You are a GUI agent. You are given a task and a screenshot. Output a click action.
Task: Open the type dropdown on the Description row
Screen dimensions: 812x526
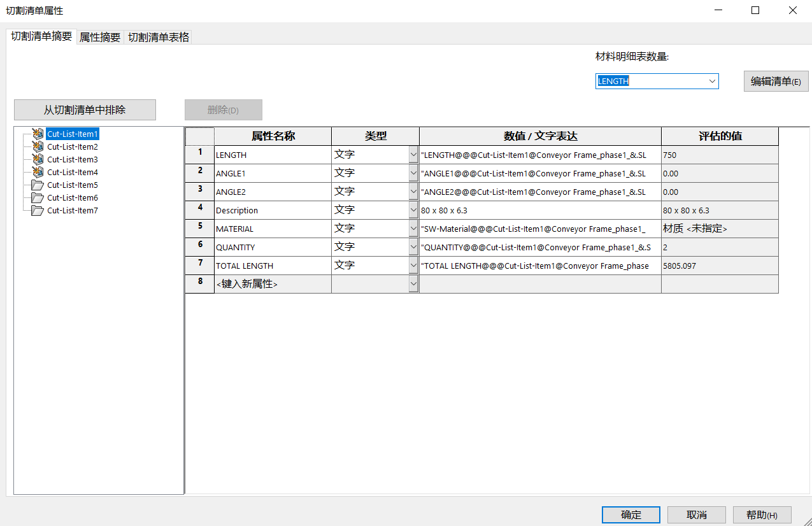coord(414,210)
